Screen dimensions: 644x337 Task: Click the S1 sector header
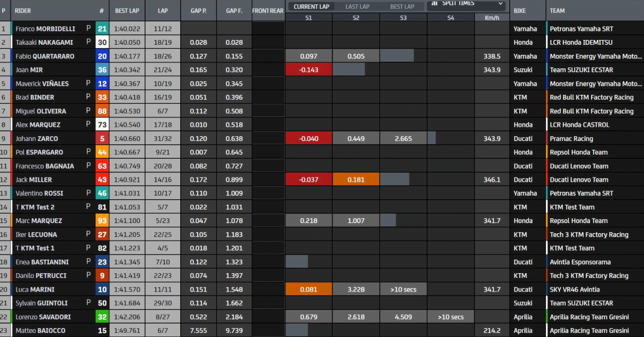308,18
